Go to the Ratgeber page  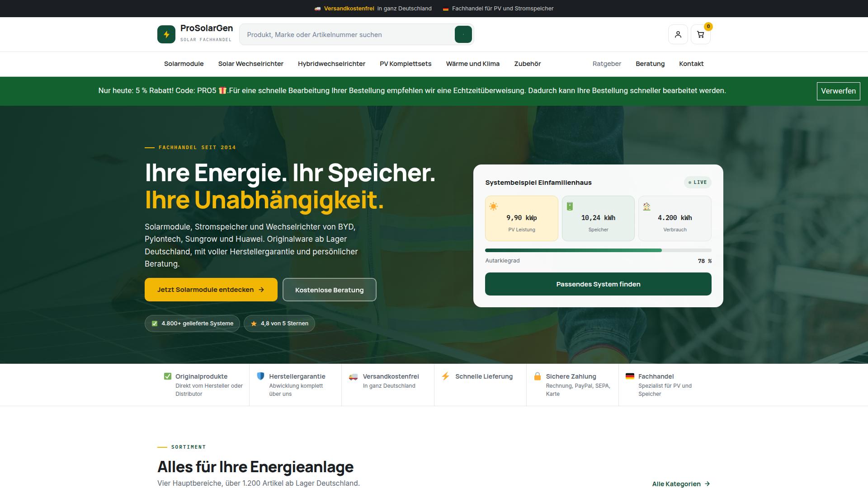click(607, 64)
